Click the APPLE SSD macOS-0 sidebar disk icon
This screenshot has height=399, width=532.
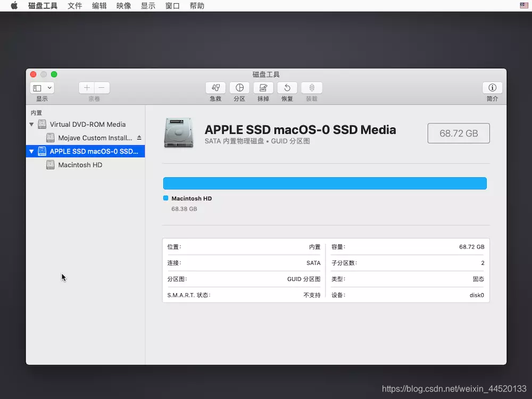[x=42, y=151]
